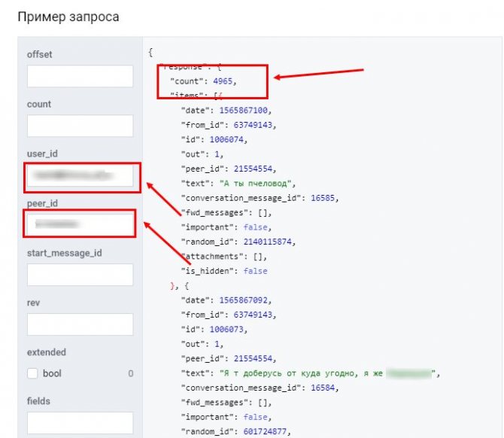The height and width of the screenshot is (438, 504).
Task: Select the random_id value 601724877
Action: pos(265,431)
